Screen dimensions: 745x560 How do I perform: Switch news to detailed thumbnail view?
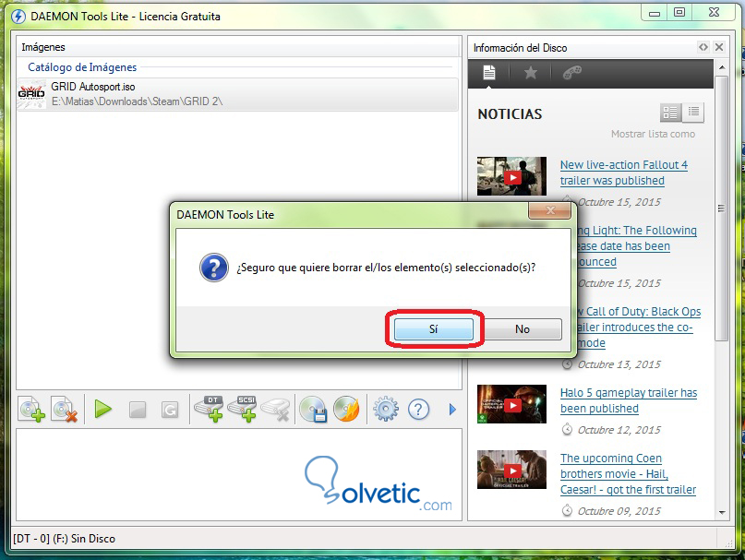pos(670,113)
